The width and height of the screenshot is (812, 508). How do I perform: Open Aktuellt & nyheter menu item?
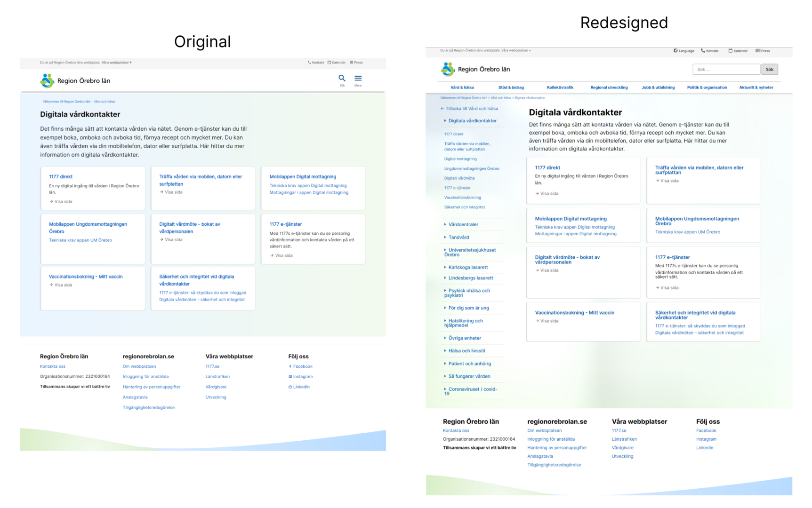pyautogui.click(x=756, y=87)
